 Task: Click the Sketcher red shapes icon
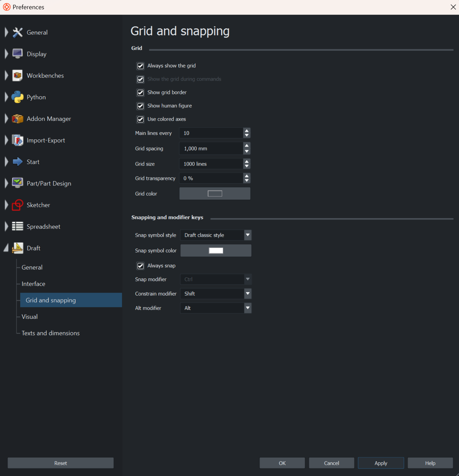coord(17,205)
